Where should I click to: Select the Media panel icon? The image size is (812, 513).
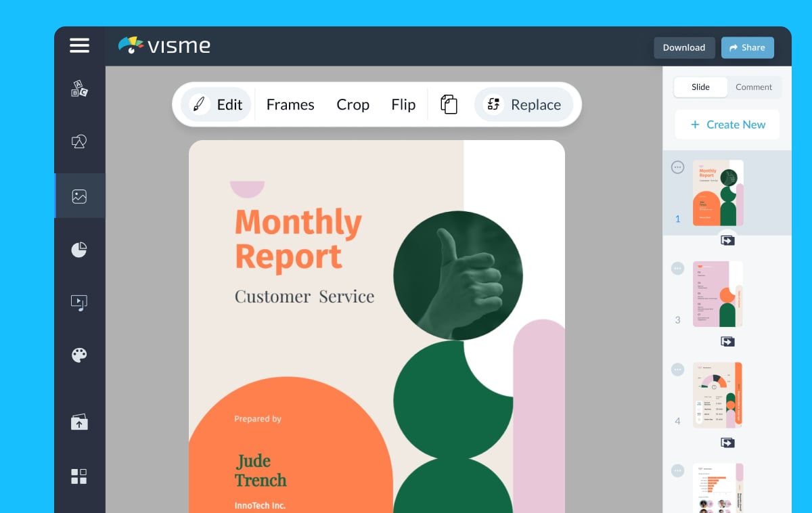(79, 303)
